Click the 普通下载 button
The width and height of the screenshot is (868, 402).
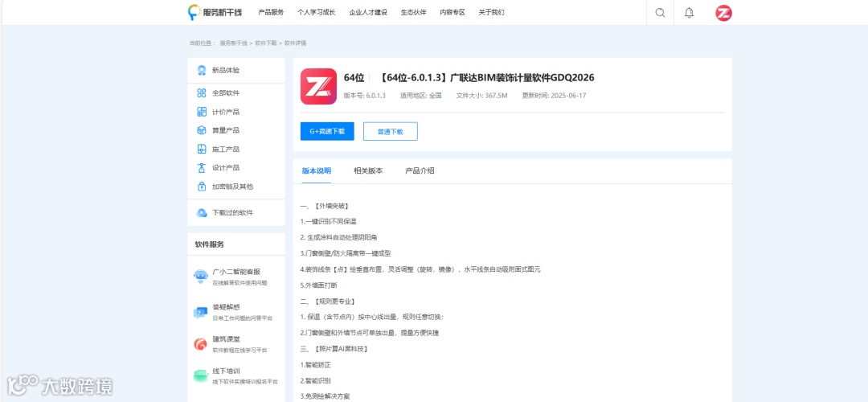point(391,131)
